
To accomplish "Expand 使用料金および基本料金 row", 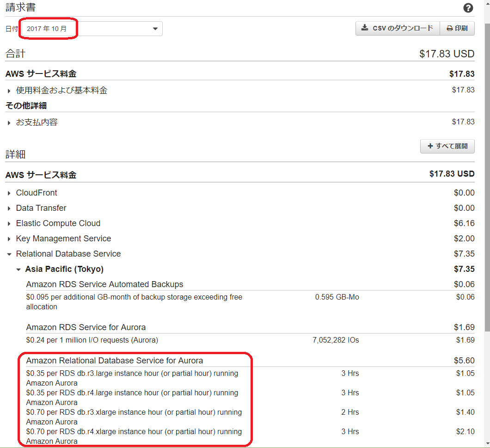I will [61, 90].
